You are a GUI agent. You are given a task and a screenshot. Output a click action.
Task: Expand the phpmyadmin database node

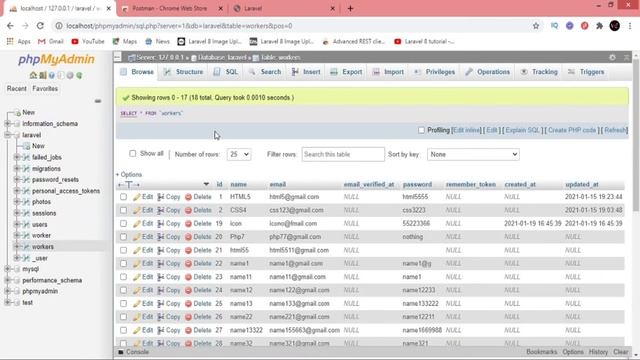7,291
